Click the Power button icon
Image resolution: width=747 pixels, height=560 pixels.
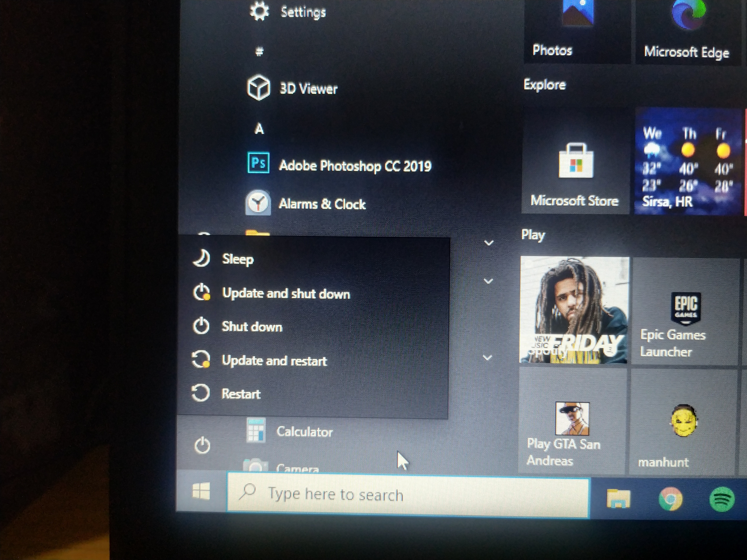(202, 446)
